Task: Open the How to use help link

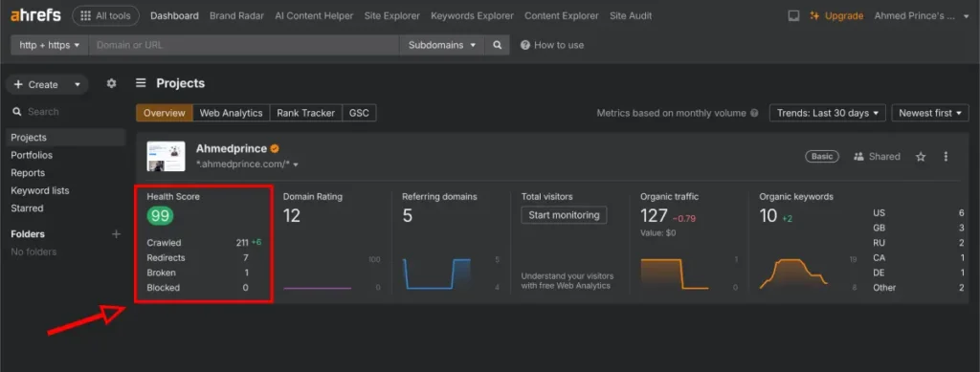Action: tap(552, 45)
